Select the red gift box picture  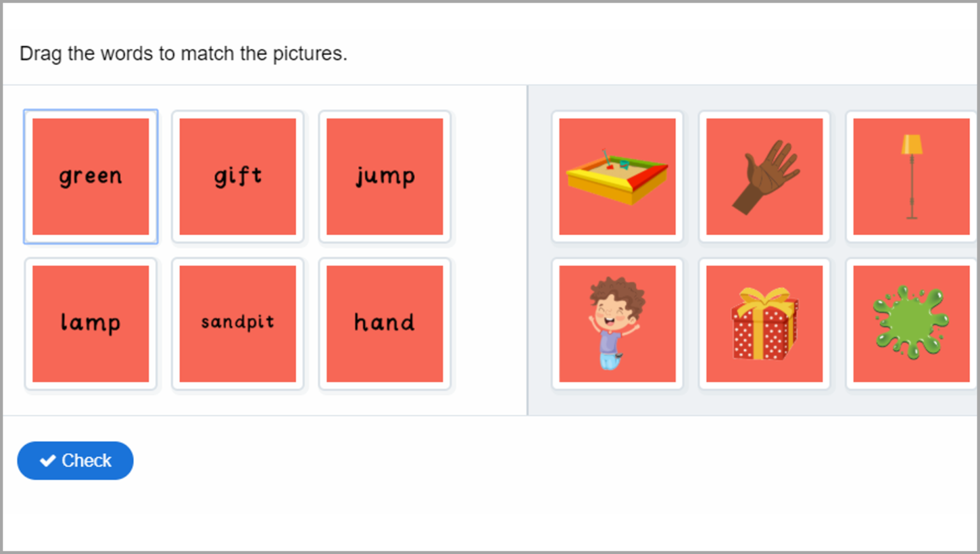763,323
